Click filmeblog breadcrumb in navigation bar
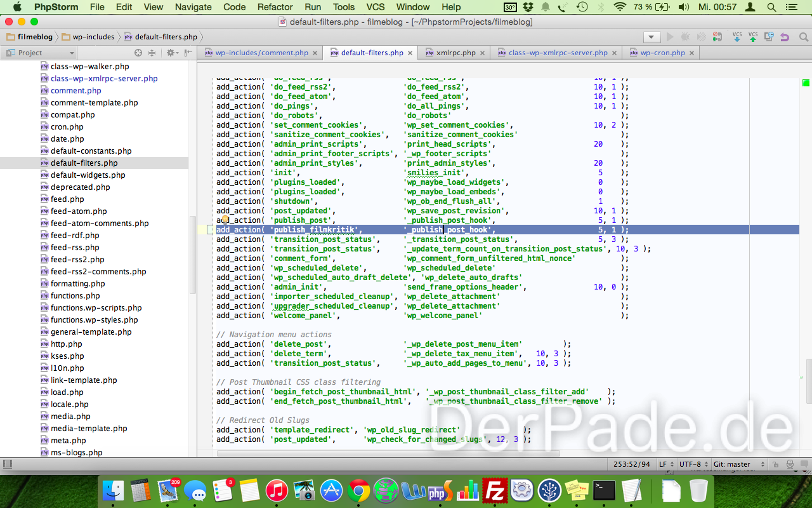The image size is (812, 508). (29, 37)
